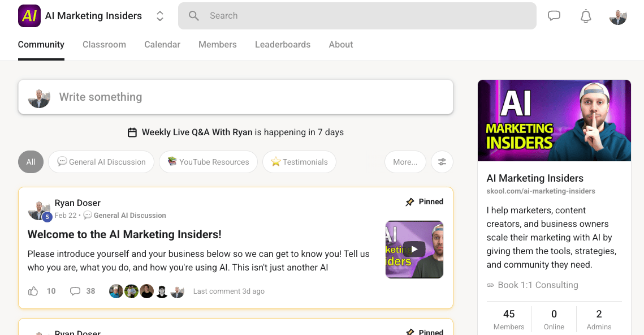View the 45 Members count

coord(509,320)
